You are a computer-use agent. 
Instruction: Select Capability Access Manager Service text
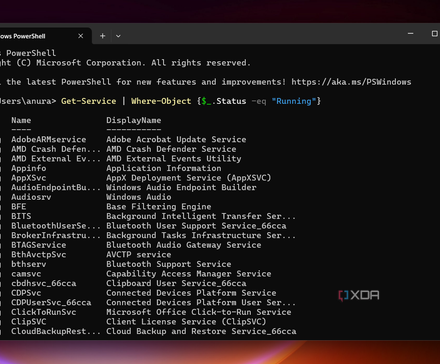(x=189, y=274)
